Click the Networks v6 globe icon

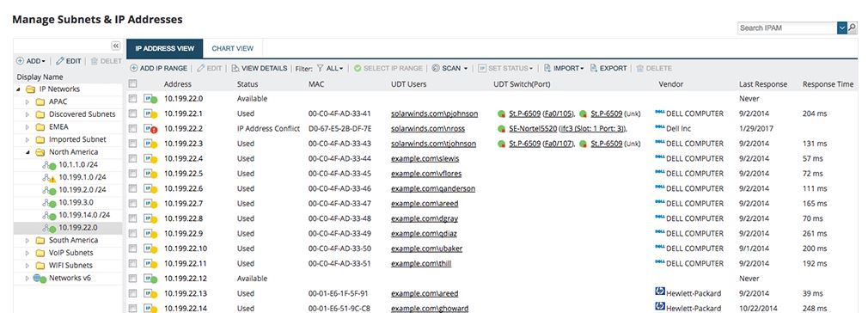pos(40,278)
